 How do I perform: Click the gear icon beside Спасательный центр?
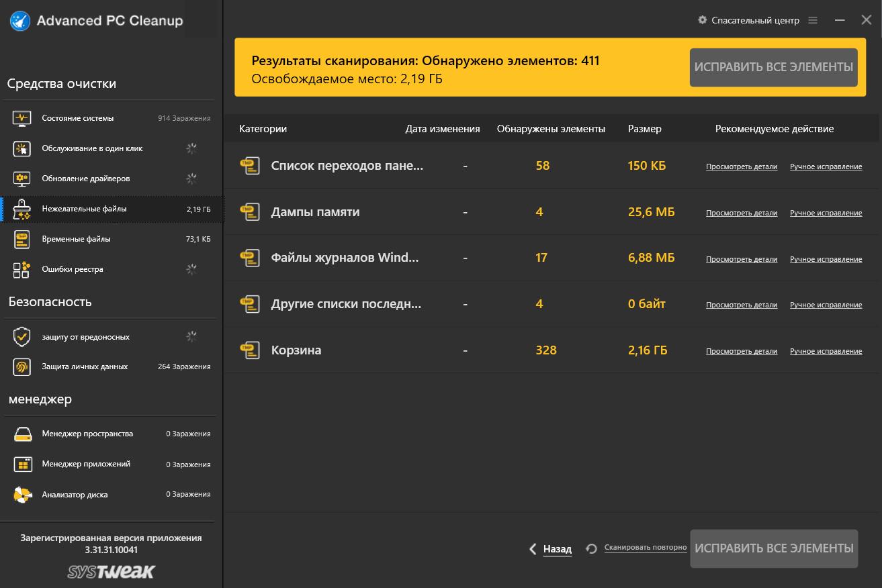click(703, 20)
